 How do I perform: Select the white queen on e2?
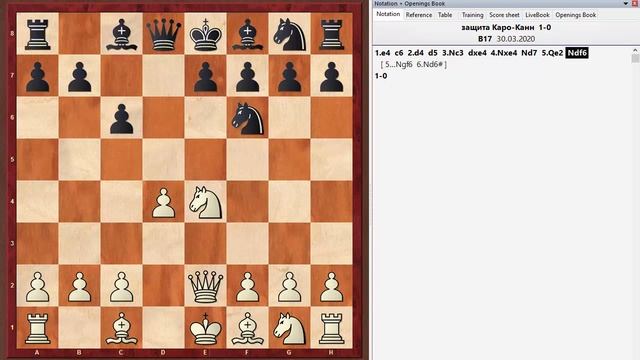[205, 286]
